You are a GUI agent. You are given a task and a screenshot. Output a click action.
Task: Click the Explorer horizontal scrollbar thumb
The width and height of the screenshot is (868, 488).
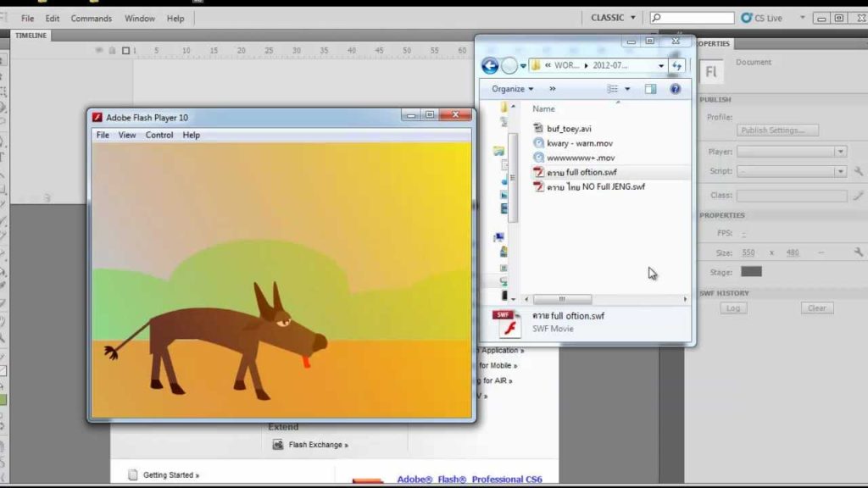[563, 299]
